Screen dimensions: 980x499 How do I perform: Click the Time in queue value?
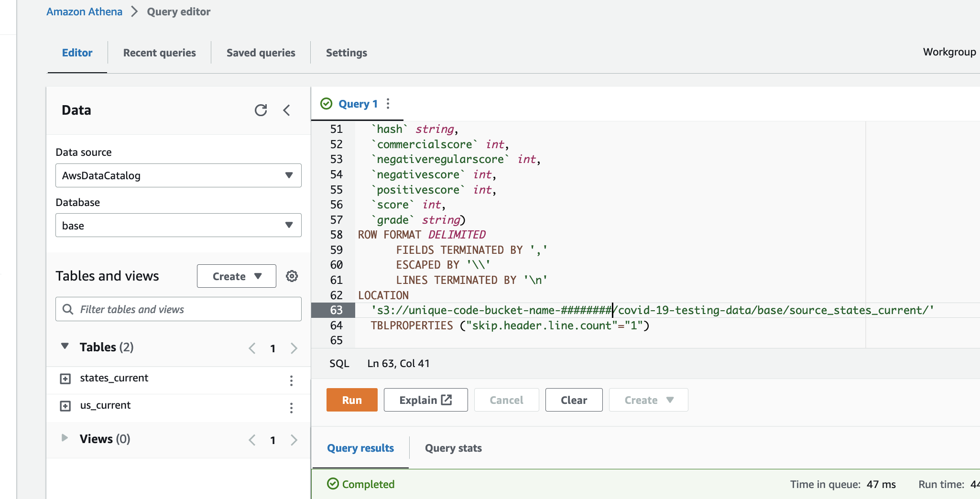[881, 484]
